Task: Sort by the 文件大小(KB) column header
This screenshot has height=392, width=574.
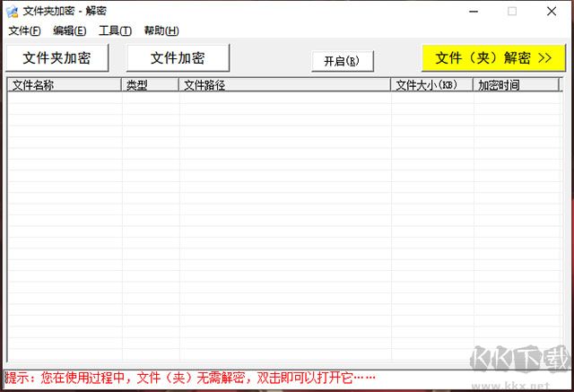Action: (x=432, y=85)
